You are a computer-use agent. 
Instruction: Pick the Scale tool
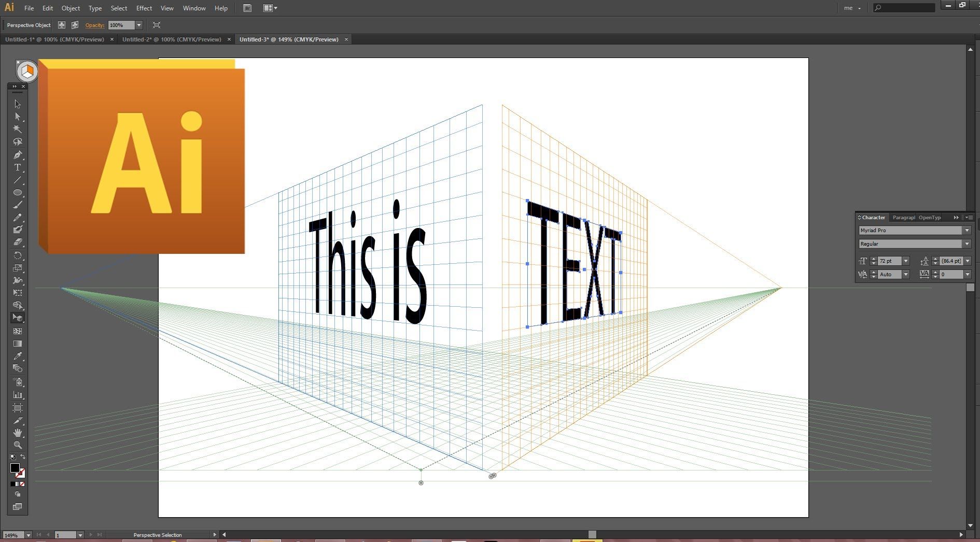(x=18, y=268)
